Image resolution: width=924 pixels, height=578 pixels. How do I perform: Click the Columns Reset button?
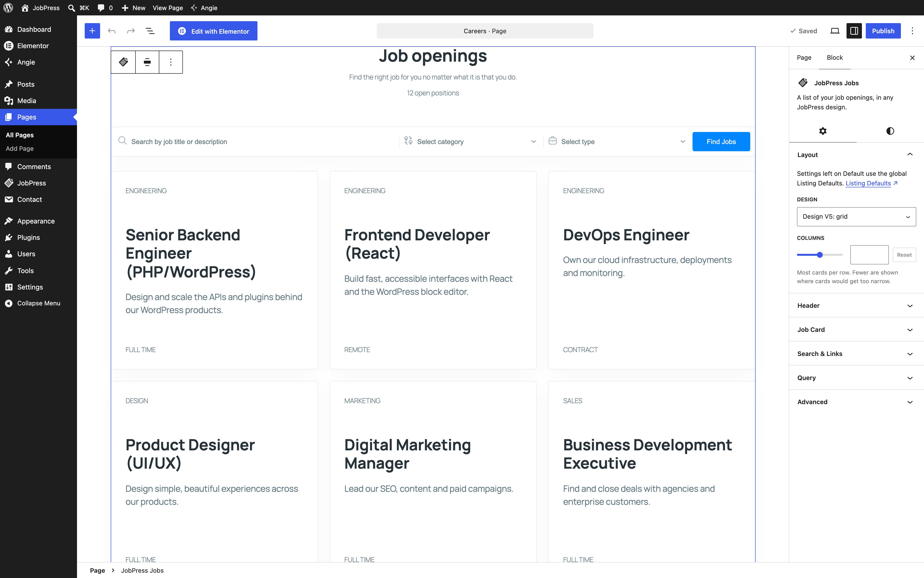coord(904,255)
